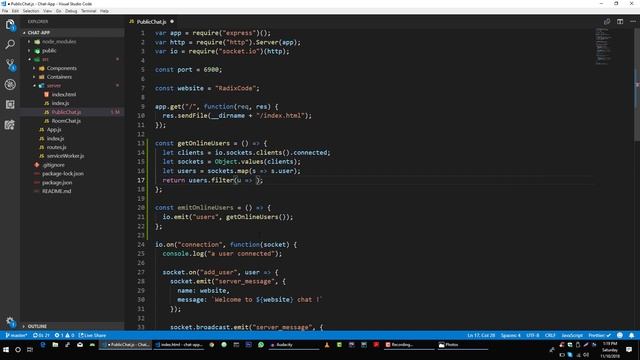
Task: Open the Go menu
Action: coord(58,11)
